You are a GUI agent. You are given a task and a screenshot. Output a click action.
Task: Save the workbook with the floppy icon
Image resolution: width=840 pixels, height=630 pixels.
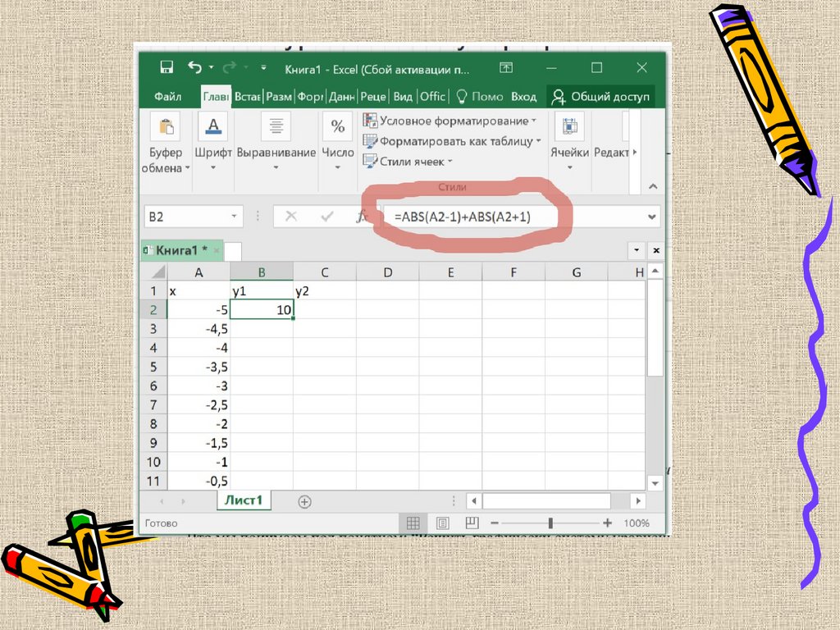167,67
